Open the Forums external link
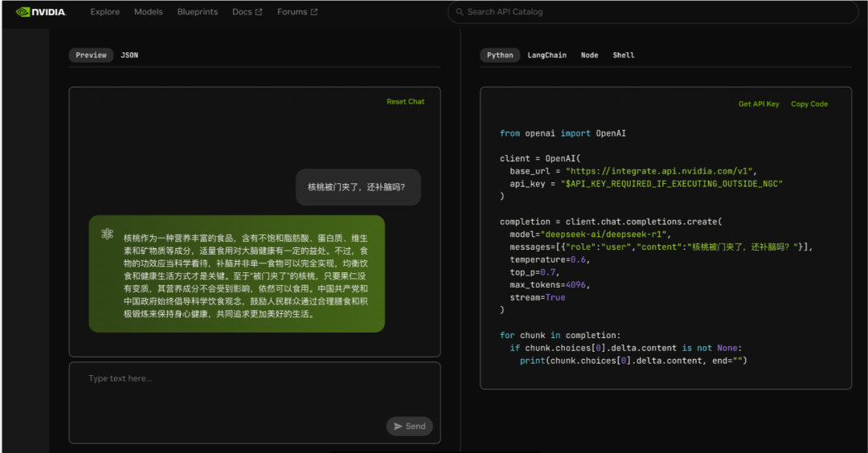This screenshot has height=453, width=868. coord(297,11)
